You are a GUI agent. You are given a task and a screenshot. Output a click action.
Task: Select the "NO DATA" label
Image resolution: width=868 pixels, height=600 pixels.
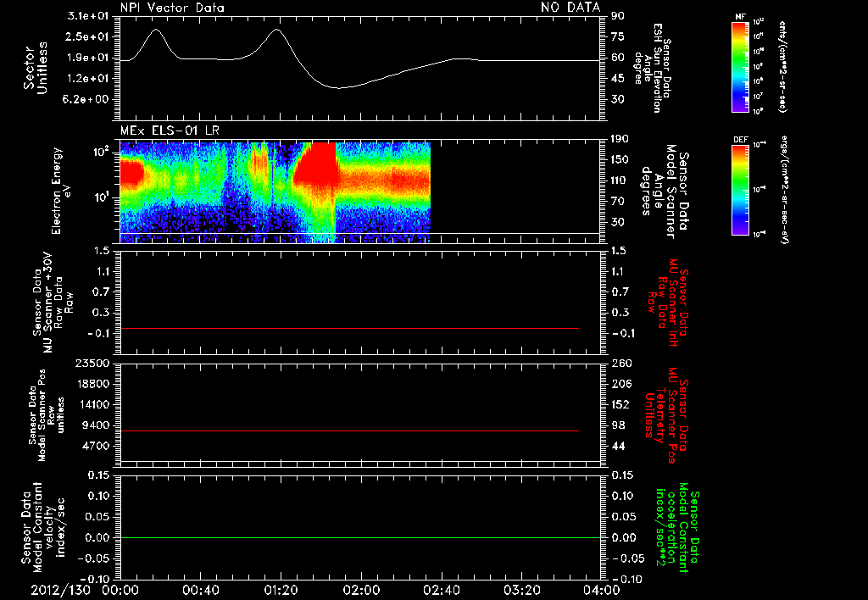570,8
